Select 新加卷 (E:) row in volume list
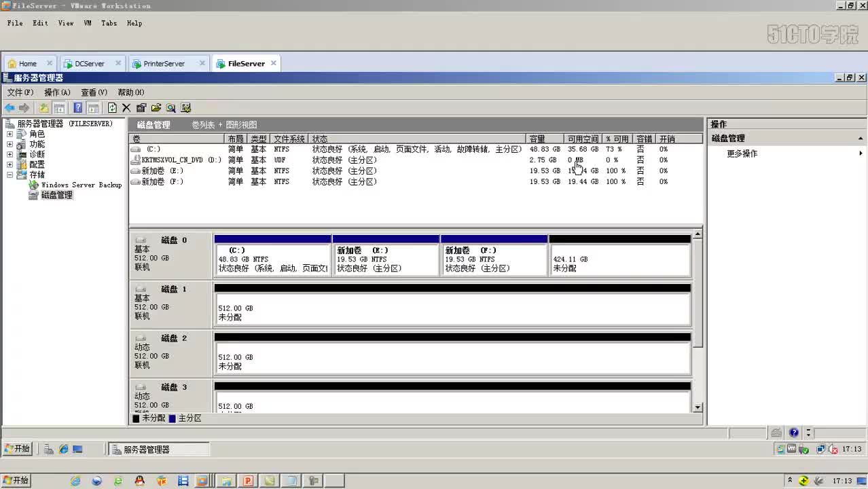This screenshot has height=489, width=868. coord(416,171)
